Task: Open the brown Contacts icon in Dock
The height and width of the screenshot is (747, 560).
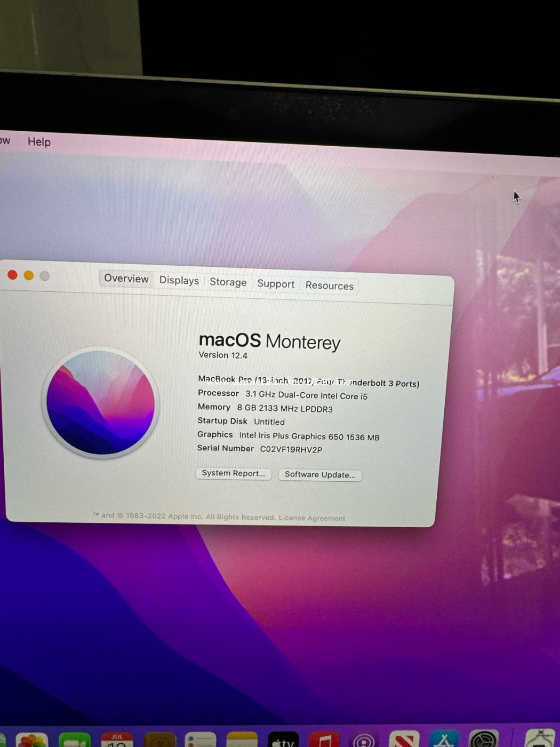Action: [159, 740]
